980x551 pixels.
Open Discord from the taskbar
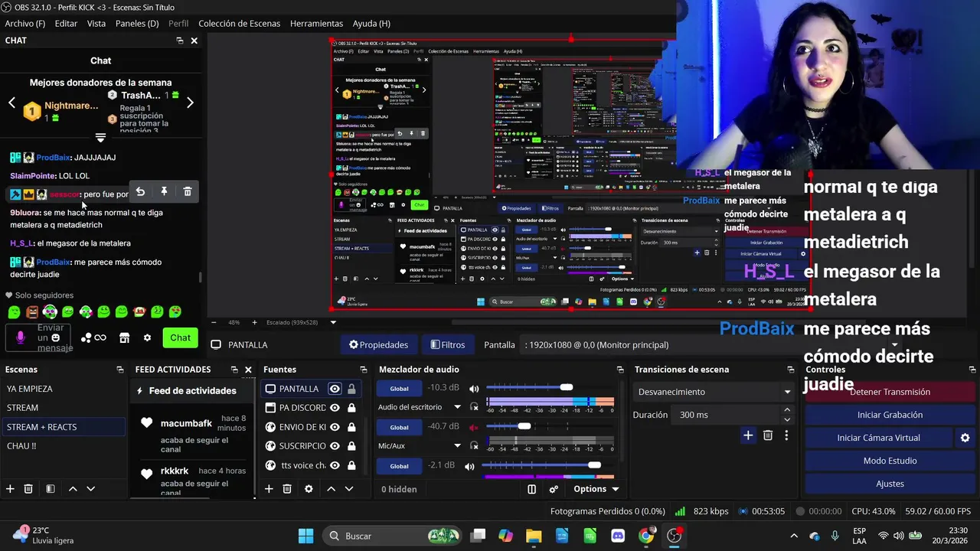point(618,536)
